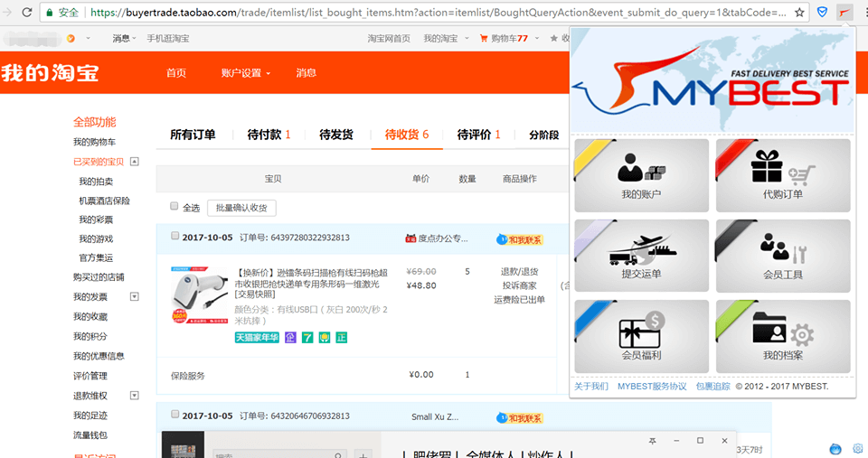The width and height of the screenshot is (868, 458).
Task: Open the 账户设置 dropdown
Action: (x=246, y=73)
